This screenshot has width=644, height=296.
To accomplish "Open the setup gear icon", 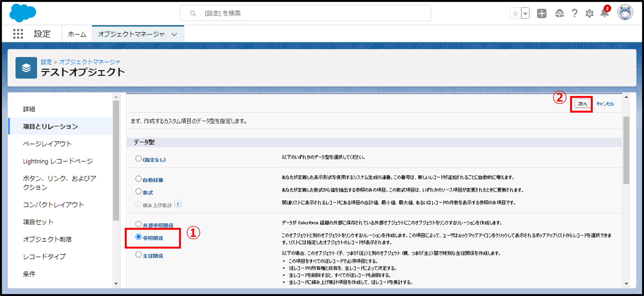I will (x=589, y=13).
